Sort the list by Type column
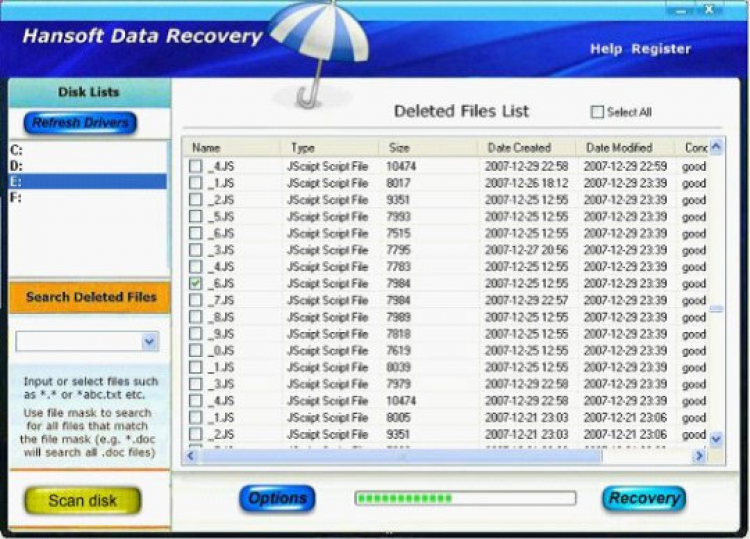Viewport: 750px width, 539px height. click(x=331, y=148)
